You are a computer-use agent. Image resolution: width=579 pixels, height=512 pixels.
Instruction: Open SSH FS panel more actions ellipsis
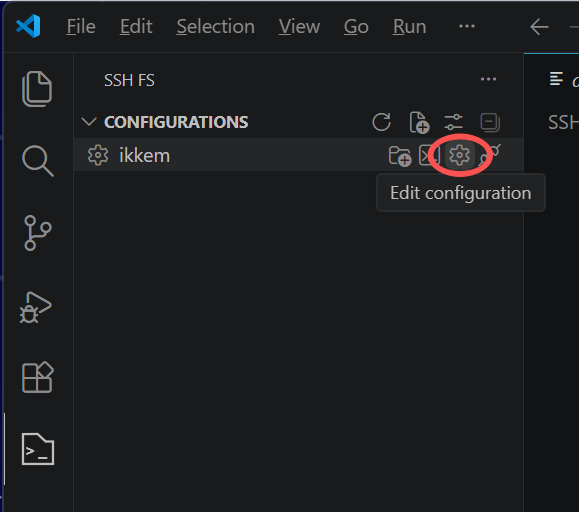[x=488, y=79]
